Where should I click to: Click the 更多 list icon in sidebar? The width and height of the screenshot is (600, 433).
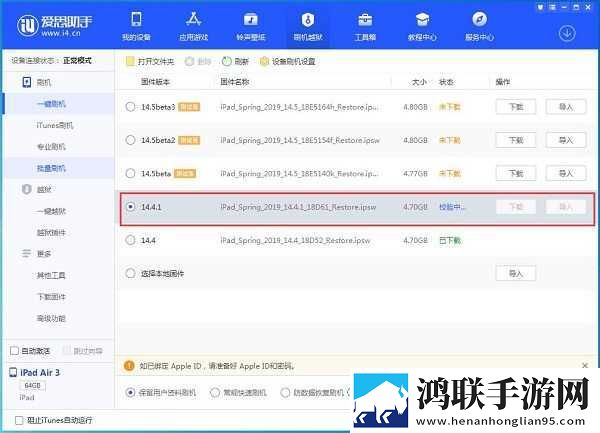tap(26, 253)
